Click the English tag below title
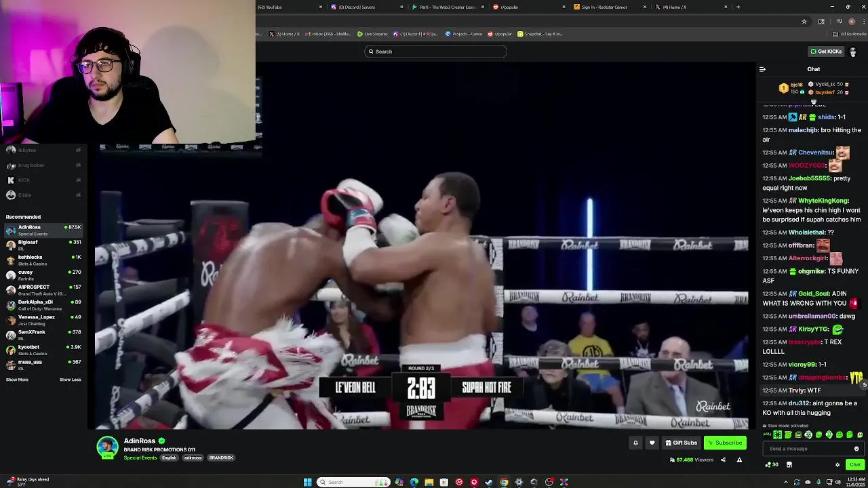The width and height of the screenshot is (868, 488). [169, 457]
